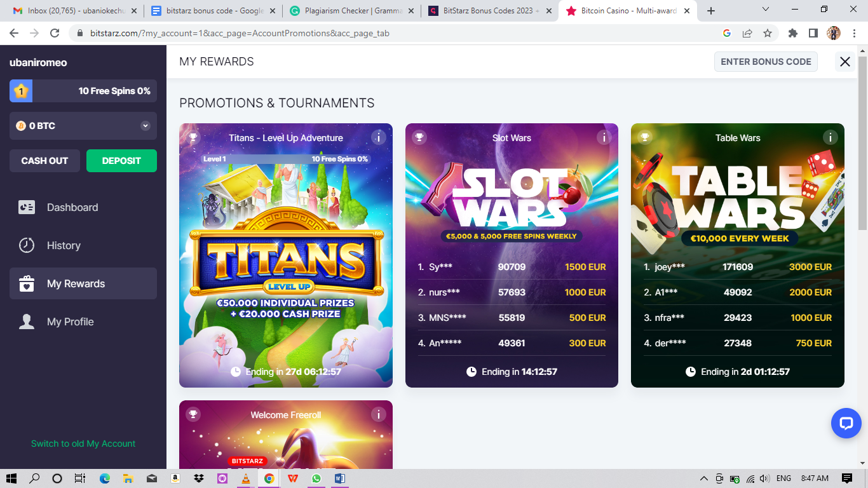Click the Google icon in address bar

727,33
